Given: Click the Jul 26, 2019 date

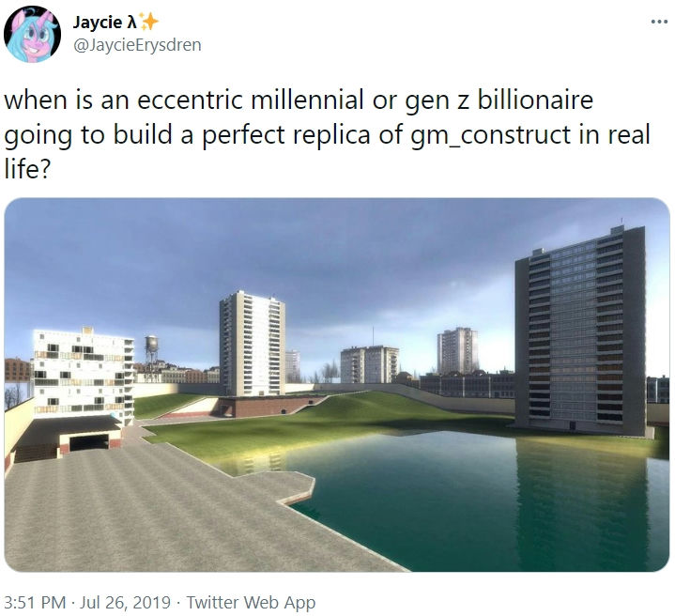Looking at the screenshot, I should tap(126, 602).
